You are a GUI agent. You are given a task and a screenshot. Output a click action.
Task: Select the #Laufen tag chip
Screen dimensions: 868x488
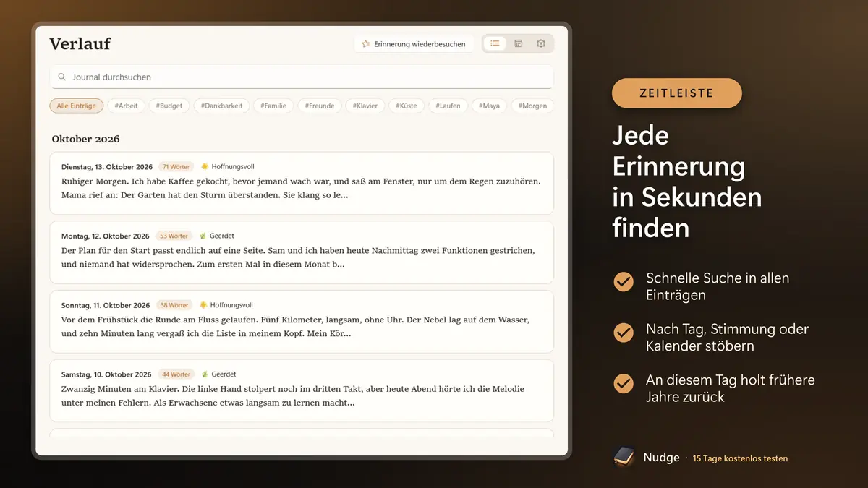coord(448,106)
